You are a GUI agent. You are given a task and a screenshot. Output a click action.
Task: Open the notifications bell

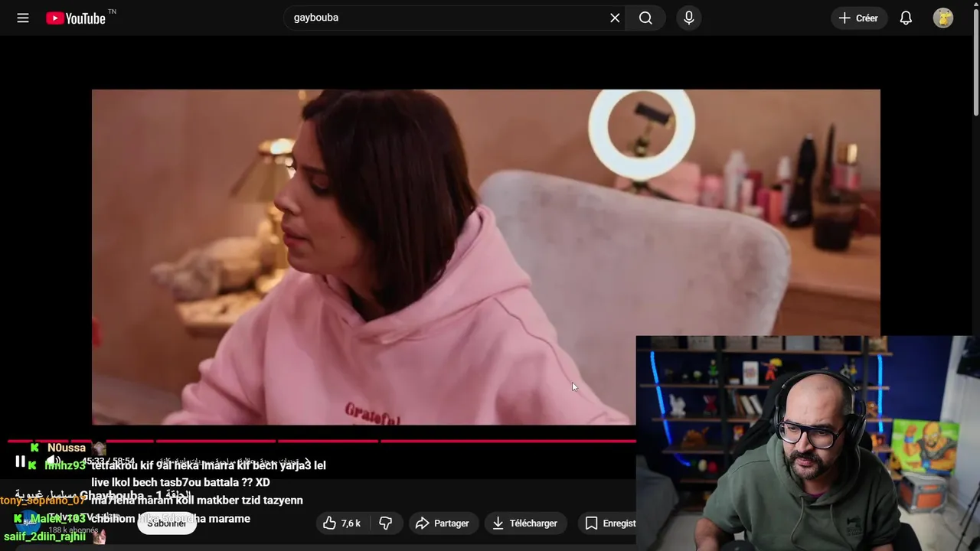point(906,18)
